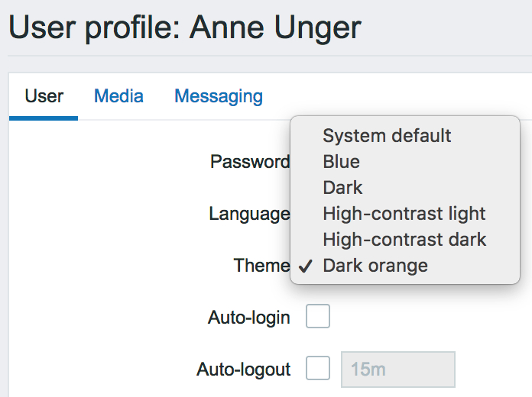Switch to the Media tab

coord(118,96)
